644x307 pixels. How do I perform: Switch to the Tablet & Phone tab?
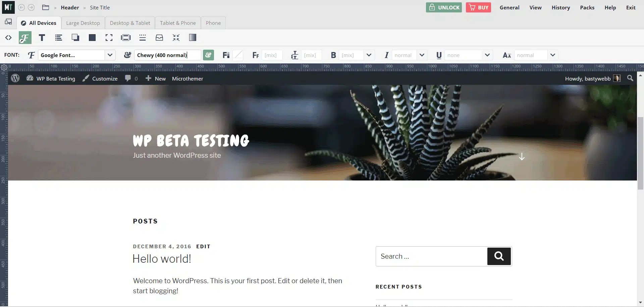tap(178, 23)
